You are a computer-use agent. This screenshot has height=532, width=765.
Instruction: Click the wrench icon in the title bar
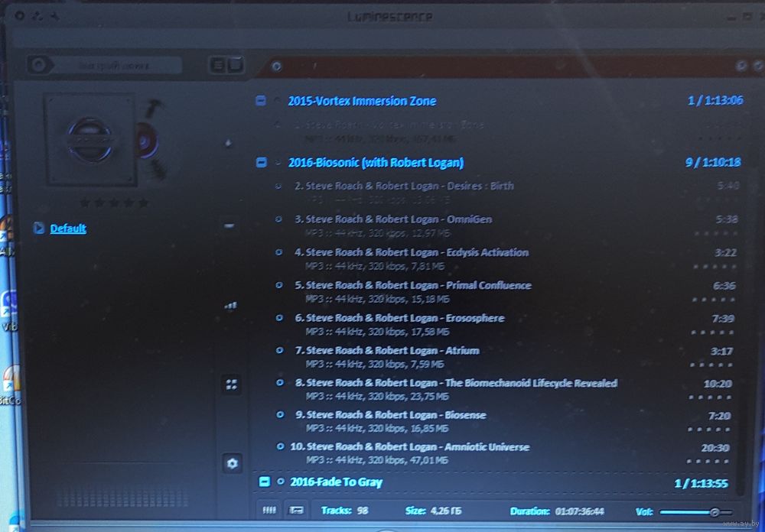(x=54, y=16)
